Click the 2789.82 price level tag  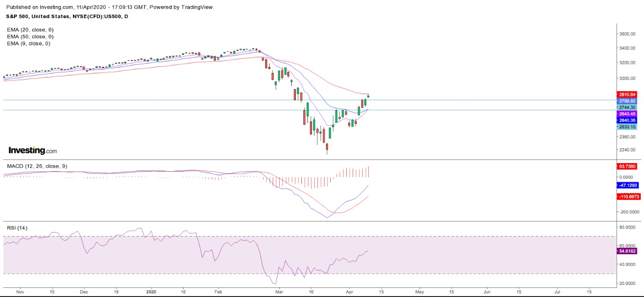(627, 101)
